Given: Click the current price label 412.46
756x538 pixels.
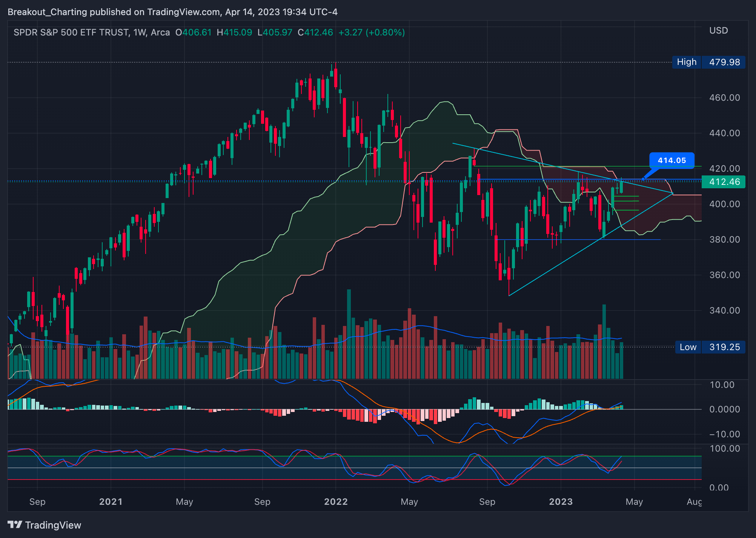Looking at the screenshot, I should point(724,182).
